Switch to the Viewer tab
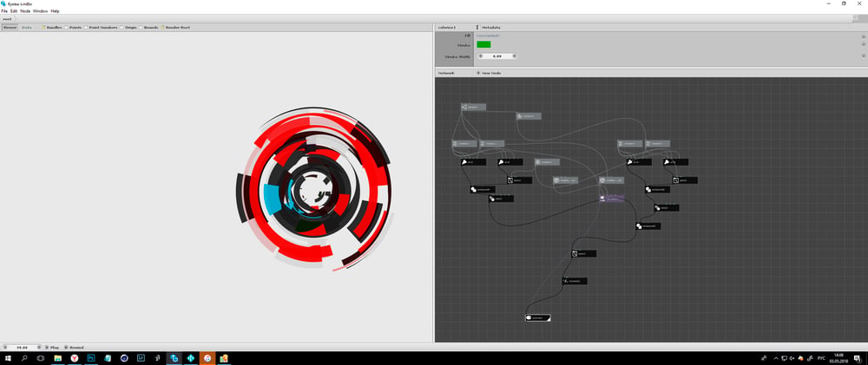This screenshot has height=365, width=868. coord(10,27)
